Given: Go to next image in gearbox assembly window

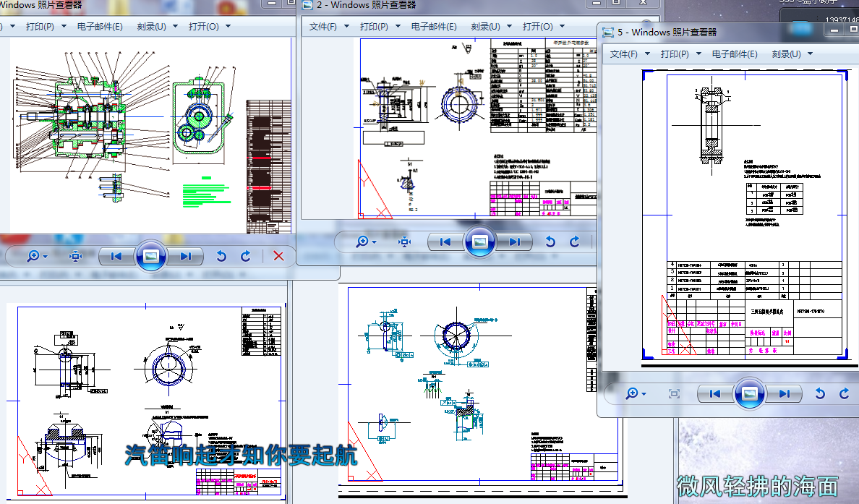Looking at the screenshot, I should [x=185, y=256].
